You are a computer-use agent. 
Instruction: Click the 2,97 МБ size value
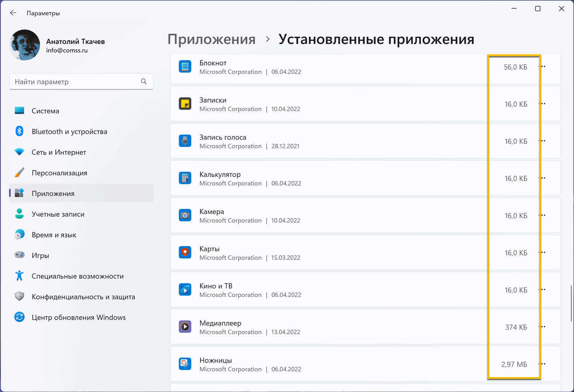pos(514,364)
